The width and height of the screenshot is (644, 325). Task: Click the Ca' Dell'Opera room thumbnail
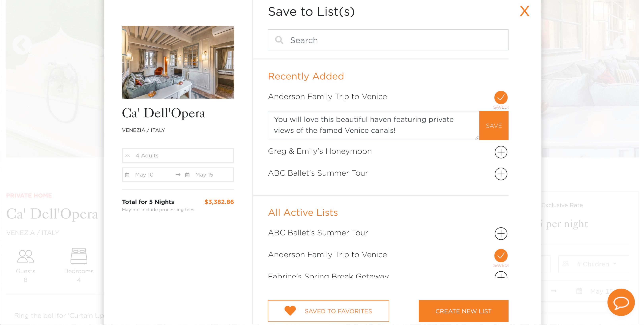pos(178,62)
